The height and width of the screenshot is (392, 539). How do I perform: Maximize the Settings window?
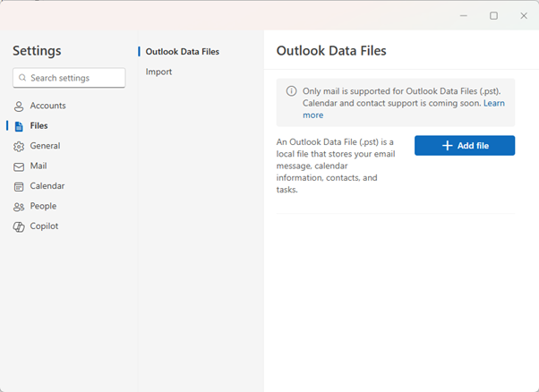coord(493,16)
